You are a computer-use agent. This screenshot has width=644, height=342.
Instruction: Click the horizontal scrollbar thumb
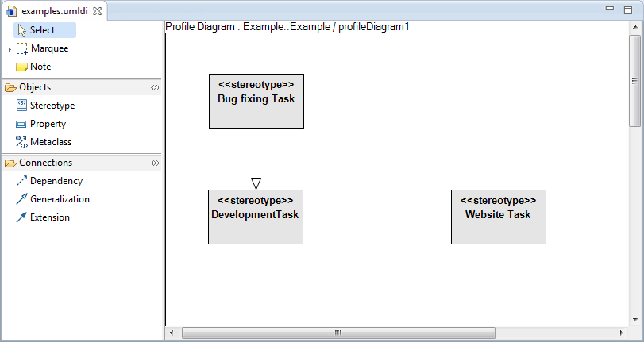pos(337,332)
